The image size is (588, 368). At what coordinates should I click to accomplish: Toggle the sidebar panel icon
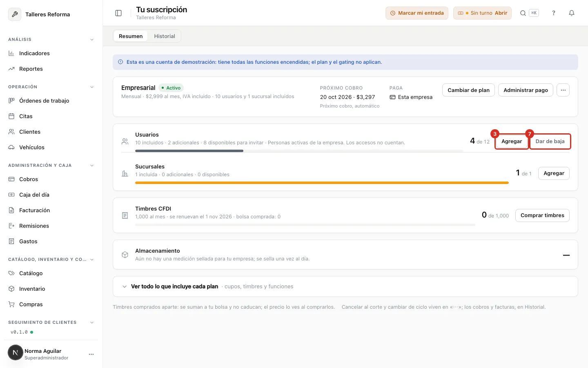pyautogui.click(x=118, y=13)
